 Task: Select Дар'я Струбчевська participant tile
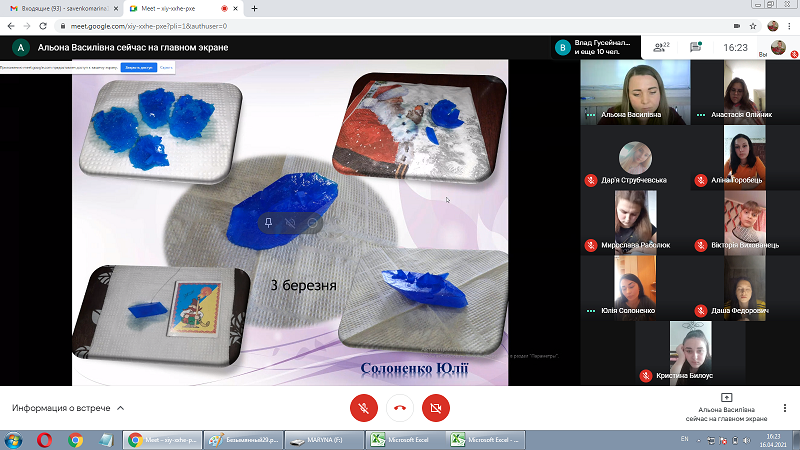point(635,158)
